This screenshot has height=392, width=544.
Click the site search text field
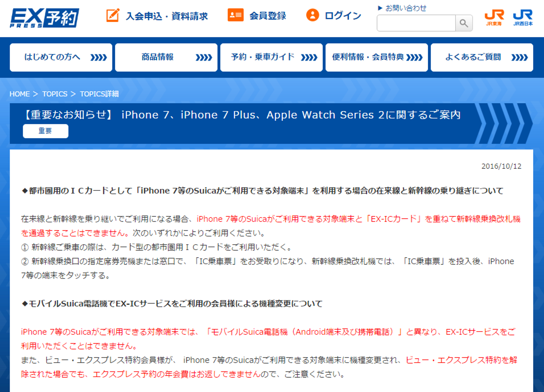tap(416, 23)
